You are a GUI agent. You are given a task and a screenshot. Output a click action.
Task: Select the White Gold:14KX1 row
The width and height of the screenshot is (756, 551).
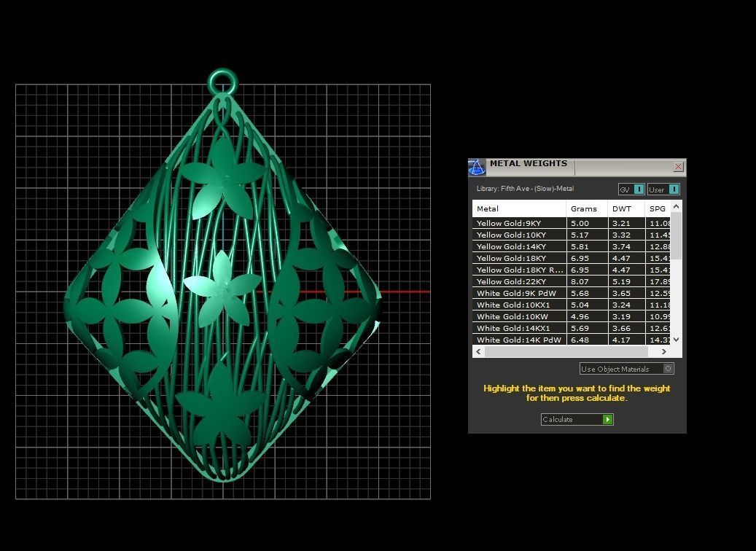pos(572,328)
